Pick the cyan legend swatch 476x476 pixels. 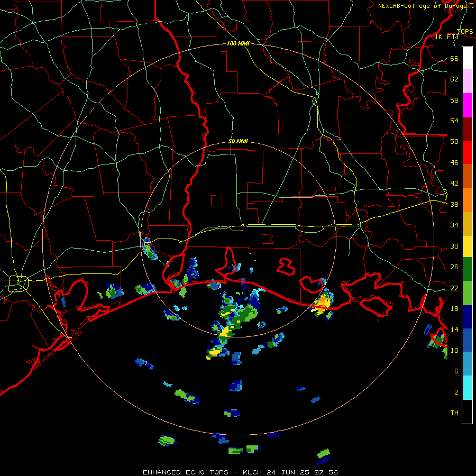click(x=467, y=388)
